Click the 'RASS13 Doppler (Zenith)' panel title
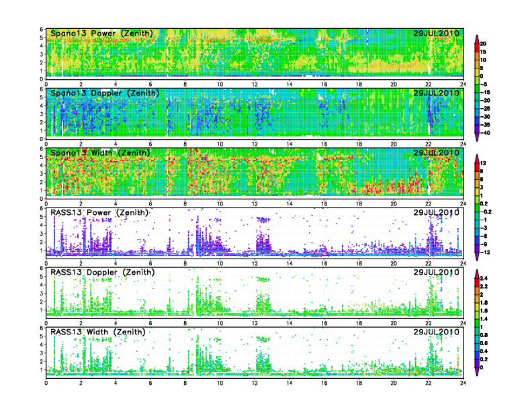This screenshot has height=411, width=532. coord(103,272)
